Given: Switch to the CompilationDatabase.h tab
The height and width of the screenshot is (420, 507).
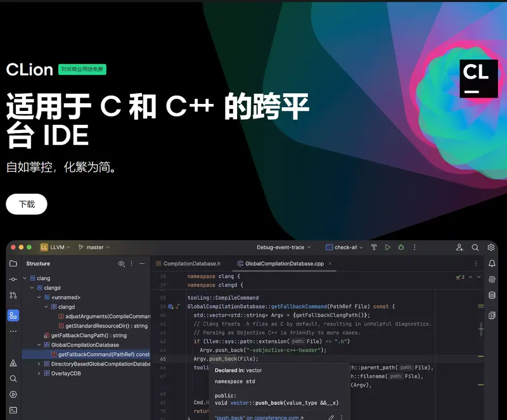Looking at the screenshot, I should pyautogui.click(x=188, y=264).
